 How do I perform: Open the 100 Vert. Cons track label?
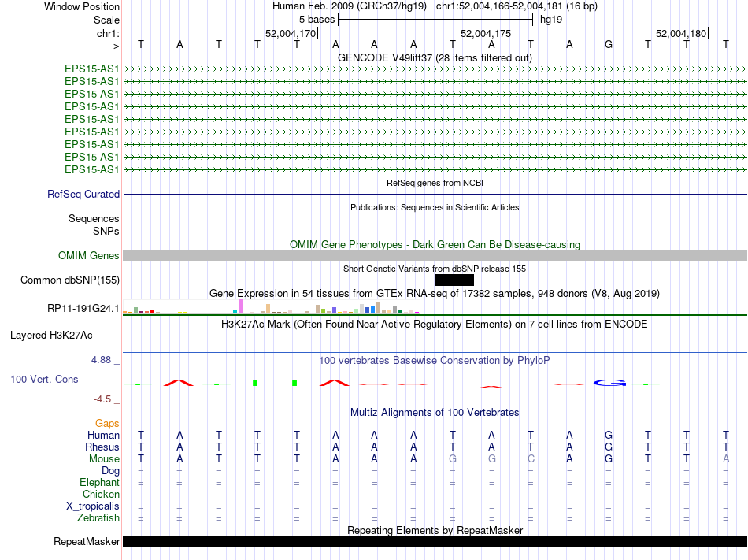tap(44, 379)
